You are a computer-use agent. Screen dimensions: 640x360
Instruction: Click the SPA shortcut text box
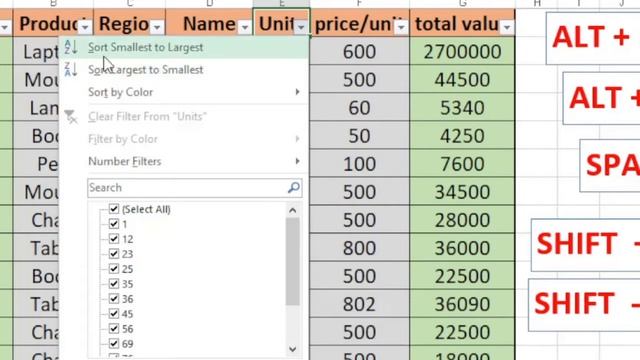point(610,165)
